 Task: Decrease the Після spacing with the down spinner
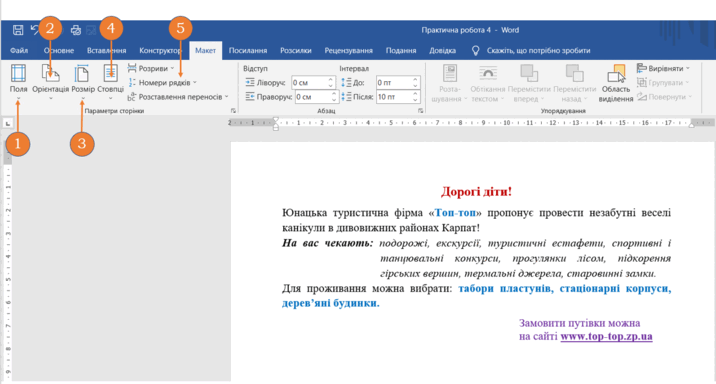point(415,100)
